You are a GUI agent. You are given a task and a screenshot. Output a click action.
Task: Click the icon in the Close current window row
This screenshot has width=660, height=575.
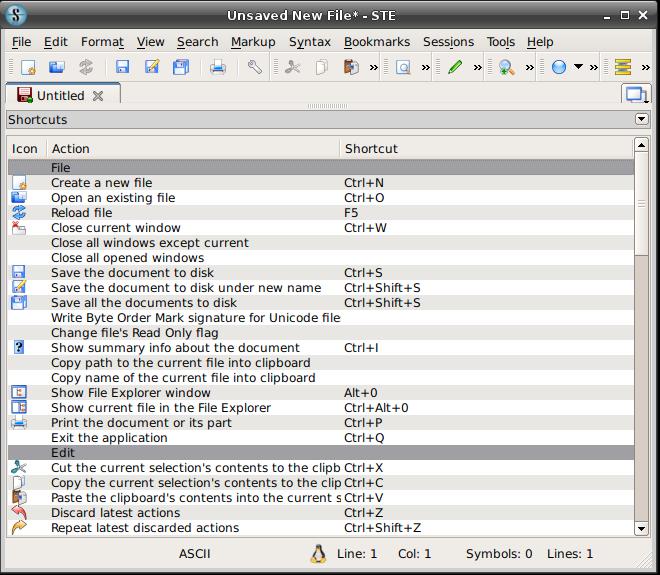(x=19, y=228)
